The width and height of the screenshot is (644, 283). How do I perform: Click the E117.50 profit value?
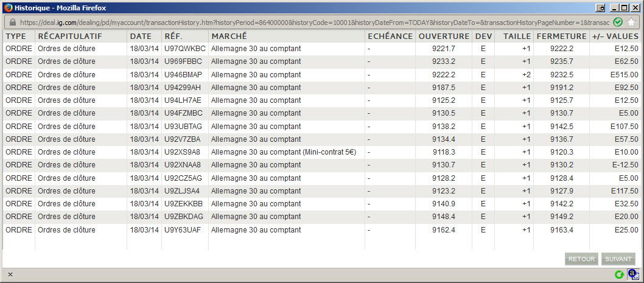[625, 191]
